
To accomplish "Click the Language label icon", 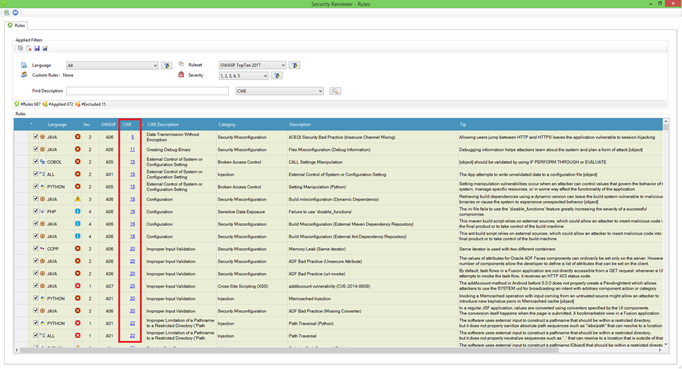I will (24, 65).
